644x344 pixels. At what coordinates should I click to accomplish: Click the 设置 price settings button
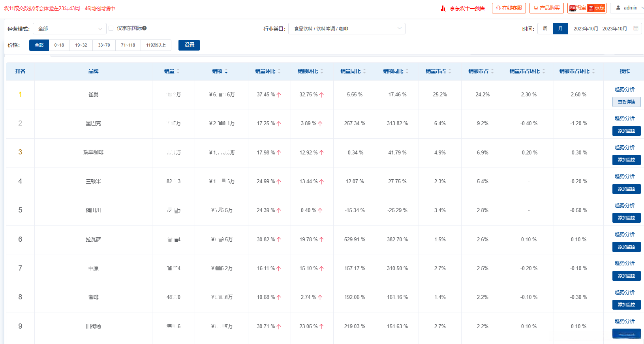click(189, 45)
